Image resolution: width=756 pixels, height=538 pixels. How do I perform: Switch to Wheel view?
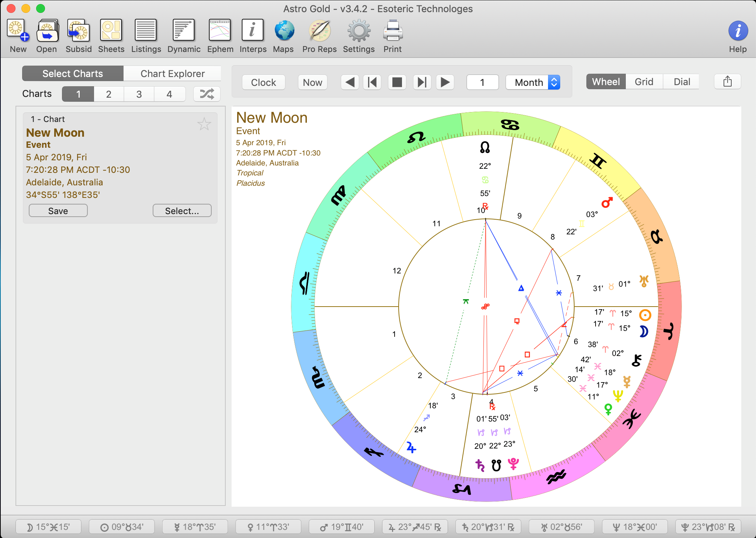[x=606, y=82]
